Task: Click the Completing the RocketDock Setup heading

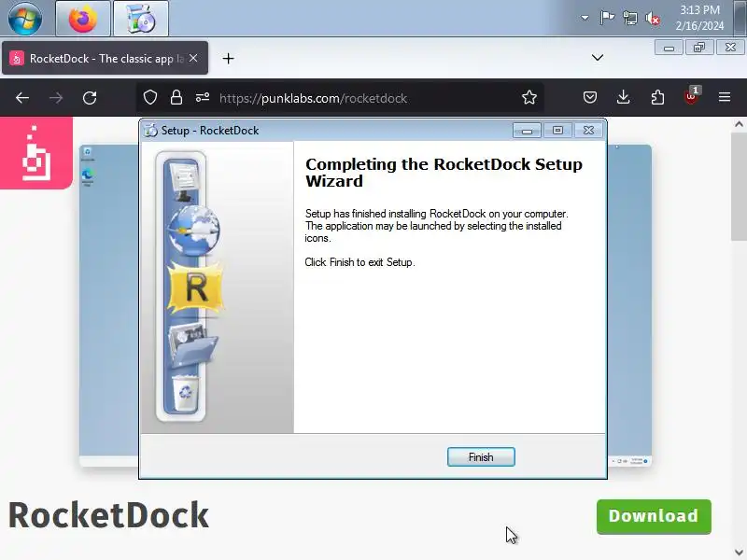Action: [444, 173]
